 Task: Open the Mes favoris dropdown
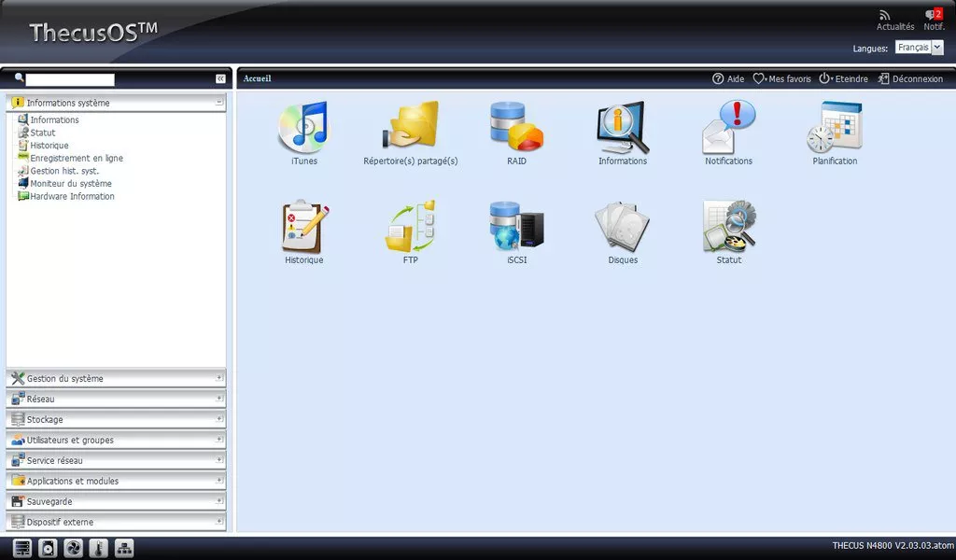782,79
